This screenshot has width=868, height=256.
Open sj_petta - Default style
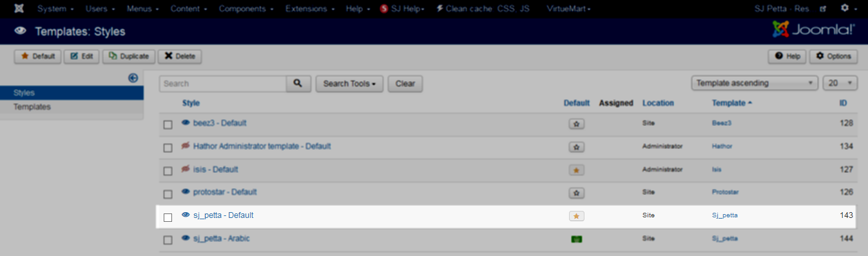(x=224, y=215)
